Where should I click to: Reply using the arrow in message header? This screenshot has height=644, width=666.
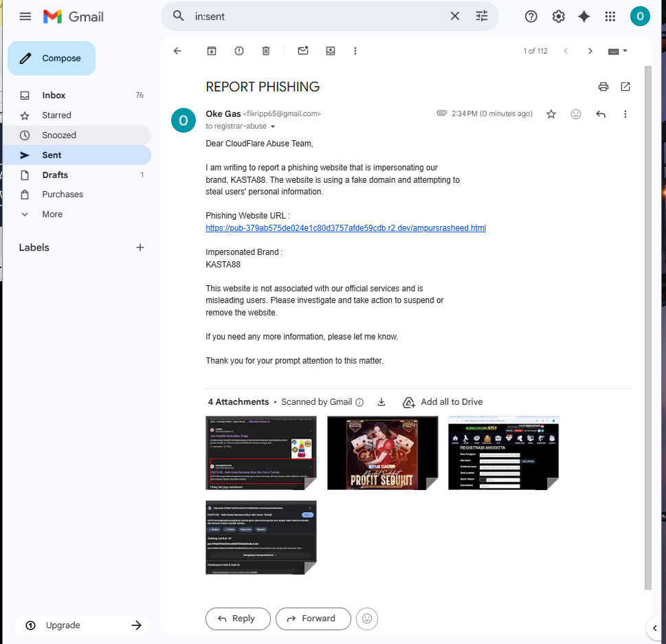click(601, 114)
